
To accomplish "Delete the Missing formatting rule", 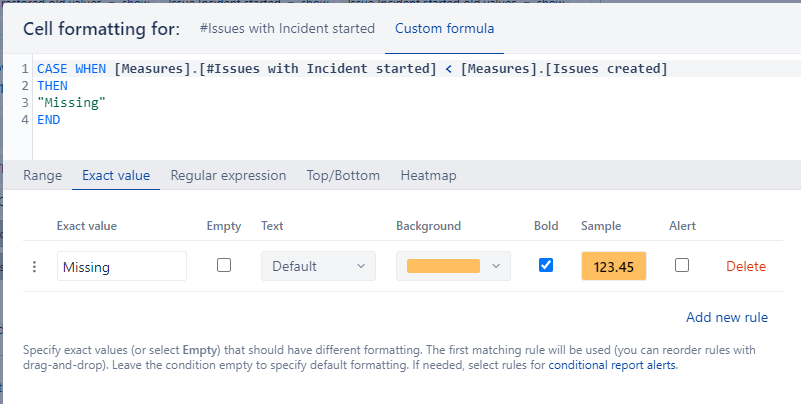I will click(x=746, y=266).
